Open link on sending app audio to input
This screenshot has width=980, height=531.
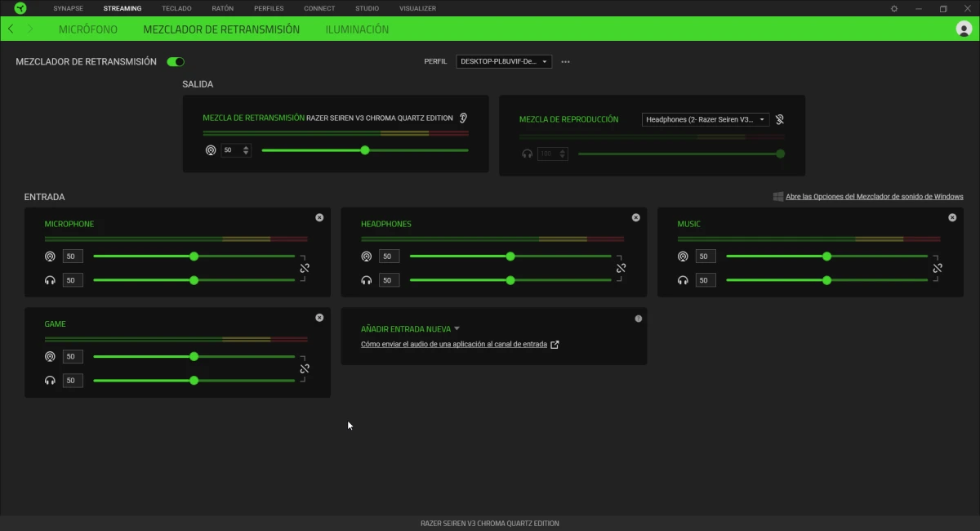(x=454, y=345)
